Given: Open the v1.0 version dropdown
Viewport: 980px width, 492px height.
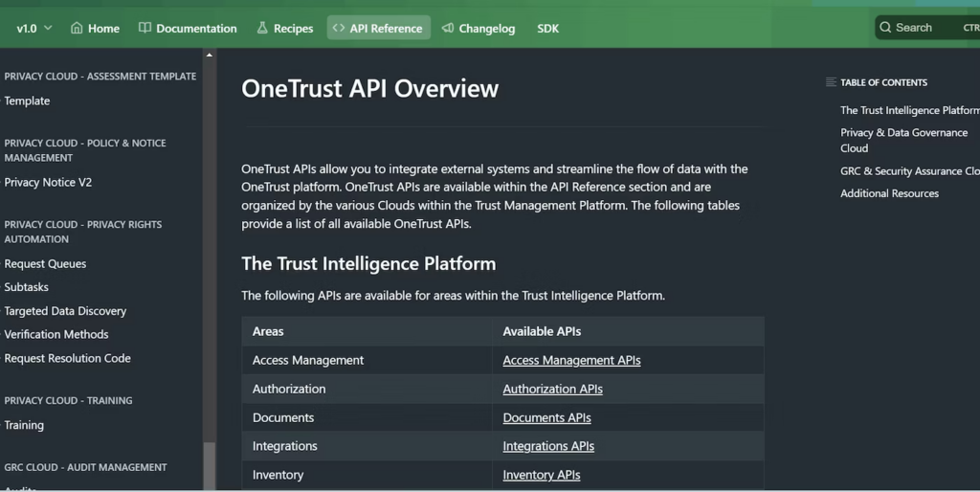Looking at the screenshot, I should click(x=34, y=28).
